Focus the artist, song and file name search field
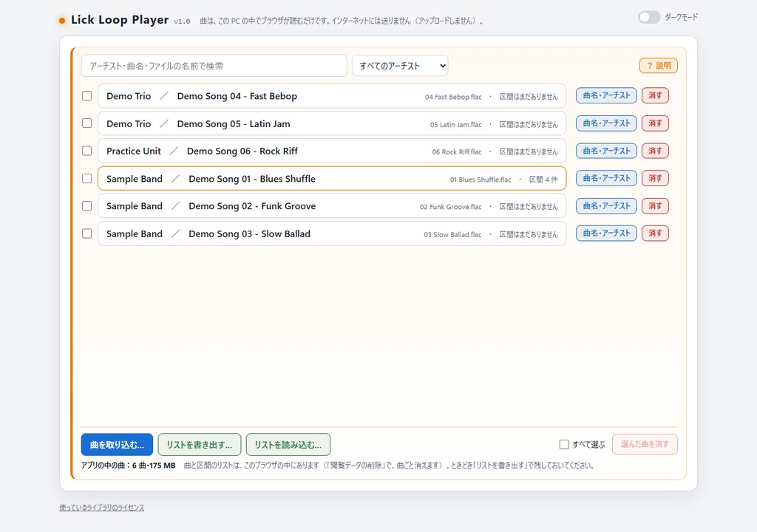 [x=214, y=66]
